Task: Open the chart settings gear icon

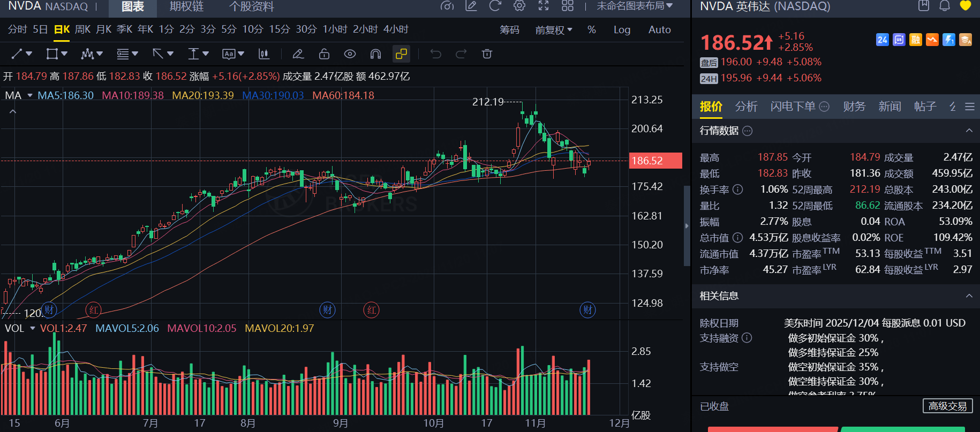Action: click(x=519, y=6)
